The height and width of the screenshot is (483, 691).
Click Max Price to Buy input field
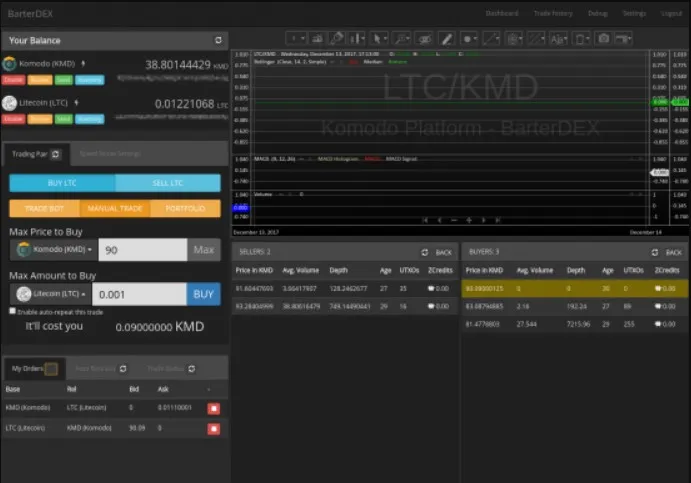tap(143, 250)
